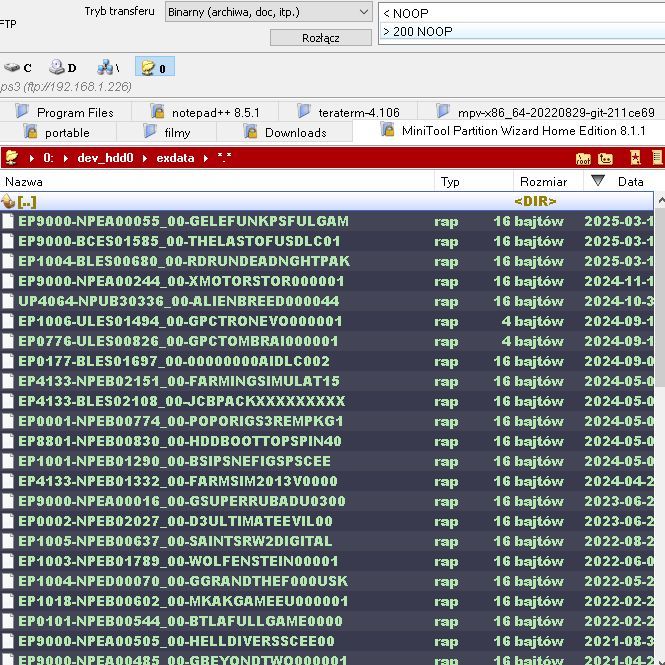Sort by Nazwa column header
Image resolution: width=665 pixels, height=665 pixels.
(x=217, y=182)
